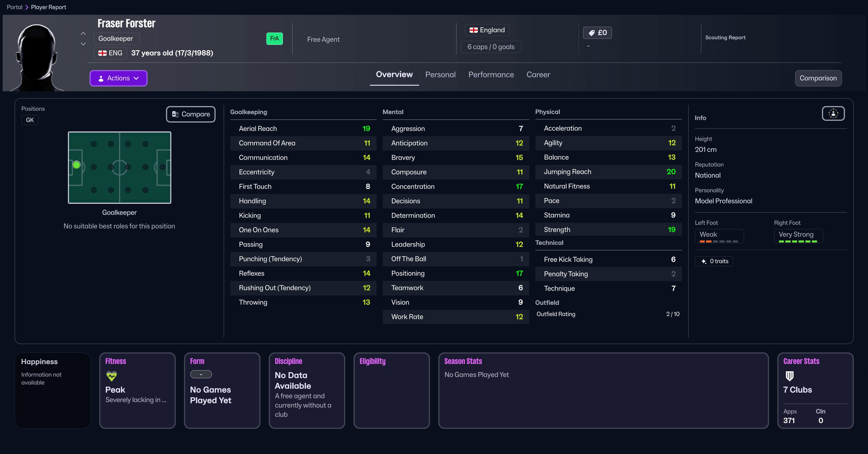The image size is (868, 454).
Task: Click the compare grid icon inside Compare button
Action: pos(175,114)
